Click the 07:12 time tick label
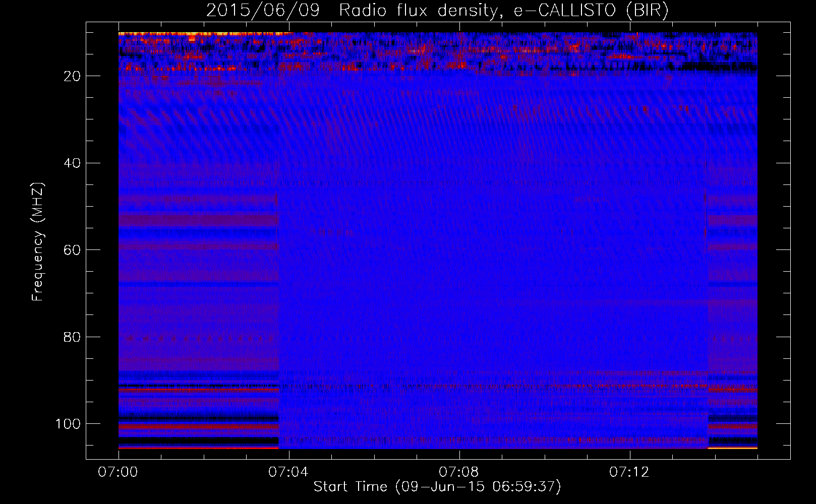The image size is (816, 504). 629,472
